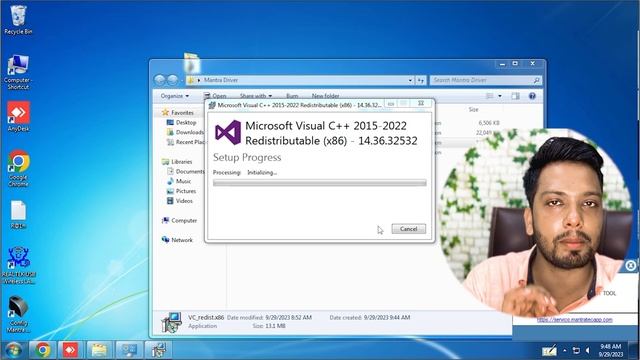Screen dimensions: 640x360
Task: Click the change view icon in Explorer toolbar
Action: [489, 96]
